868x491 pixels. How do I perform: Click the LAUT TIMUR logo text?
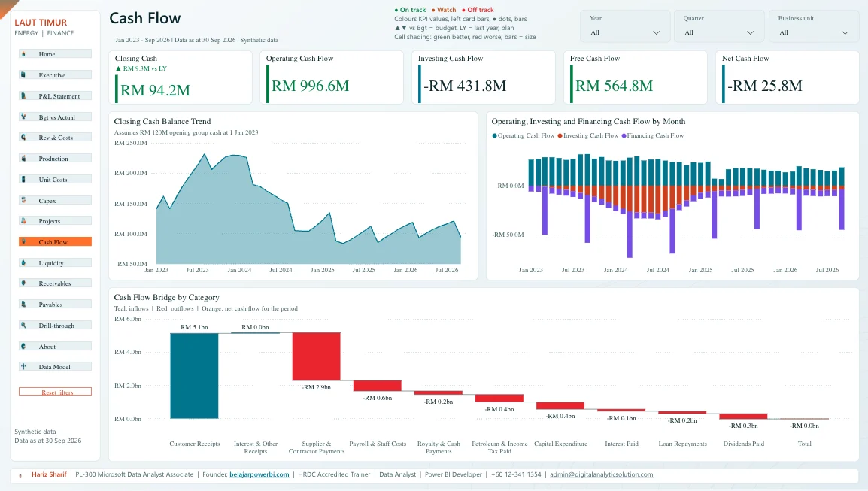click(41, 23)
